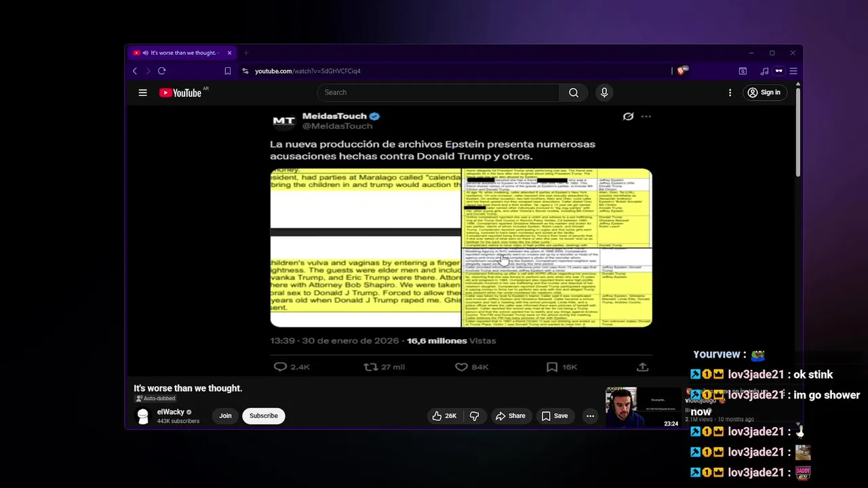
Task: Open YouTube settings three-dot menu
Action: [730, 93]
